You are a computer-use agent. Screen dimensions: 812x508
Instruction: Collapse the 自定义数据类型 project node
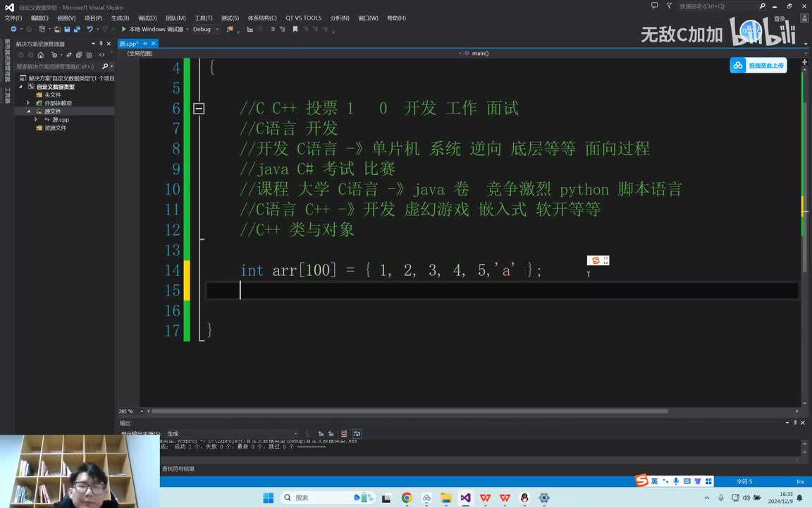tap(21, 87)
